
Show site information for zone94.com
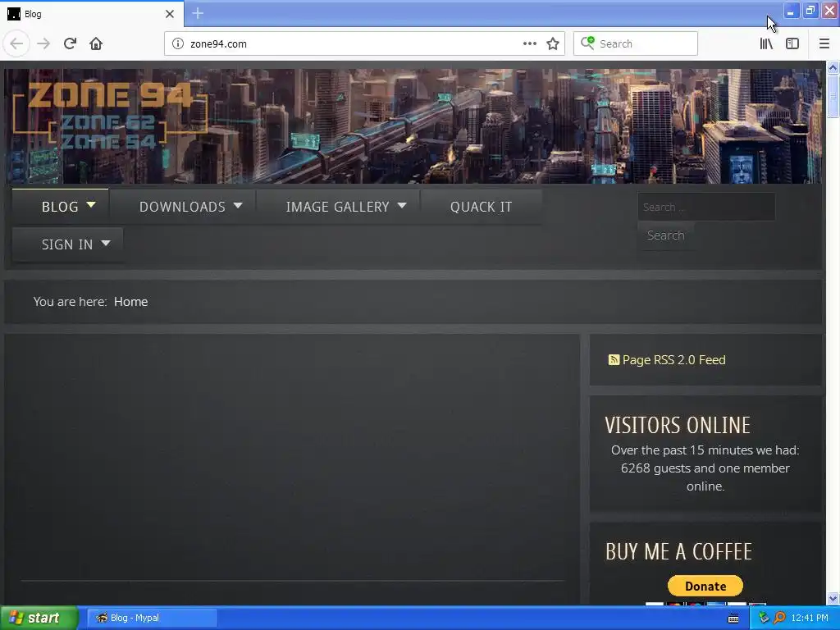pos(178,43)
